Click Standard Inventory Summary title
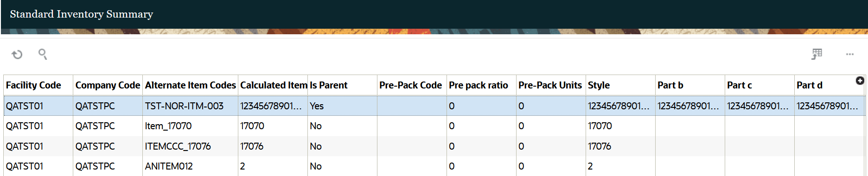Screen dimensions: 868x176 82,14
